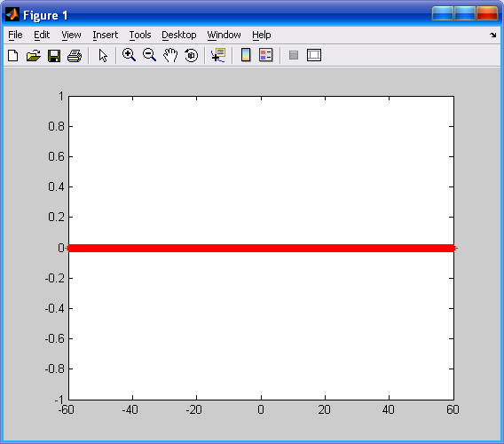Open a file with the folder icon
The width and height of the screenshot is (504, 444).
(34, 55)
